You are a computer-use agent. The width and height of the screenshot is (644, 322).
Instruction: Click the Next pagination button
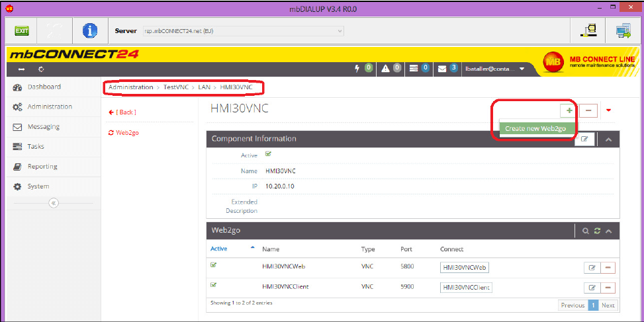pyautogui.click(x=608, y=305)
